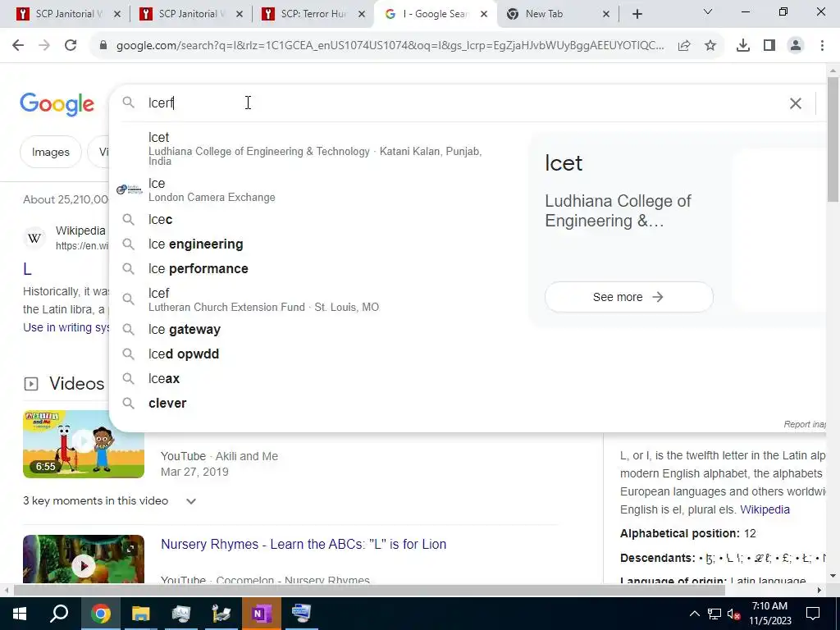
Task: Click the lock icon in the address bar
Action: coord(103,46)
